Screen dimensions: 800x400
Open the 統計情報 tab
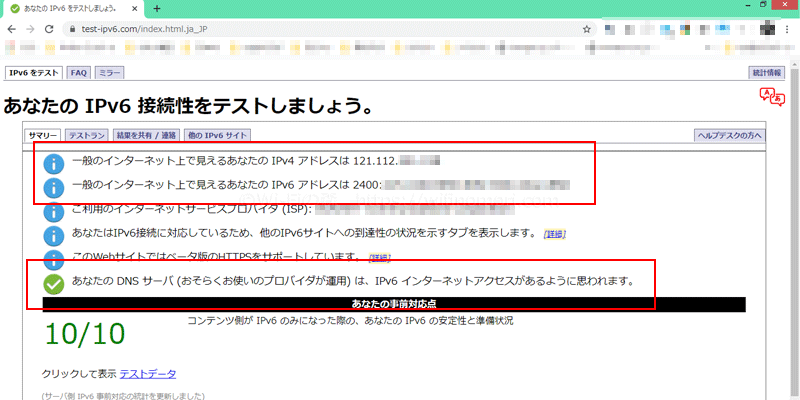[x=766, y=73]
